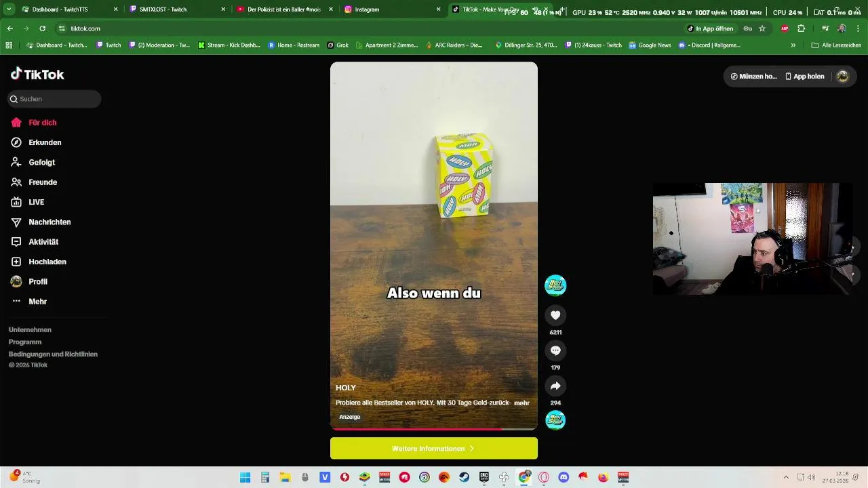Open Nachrichten in the sidebar
The height and width of the screenshot is (488, 868).
click(41, 222)
